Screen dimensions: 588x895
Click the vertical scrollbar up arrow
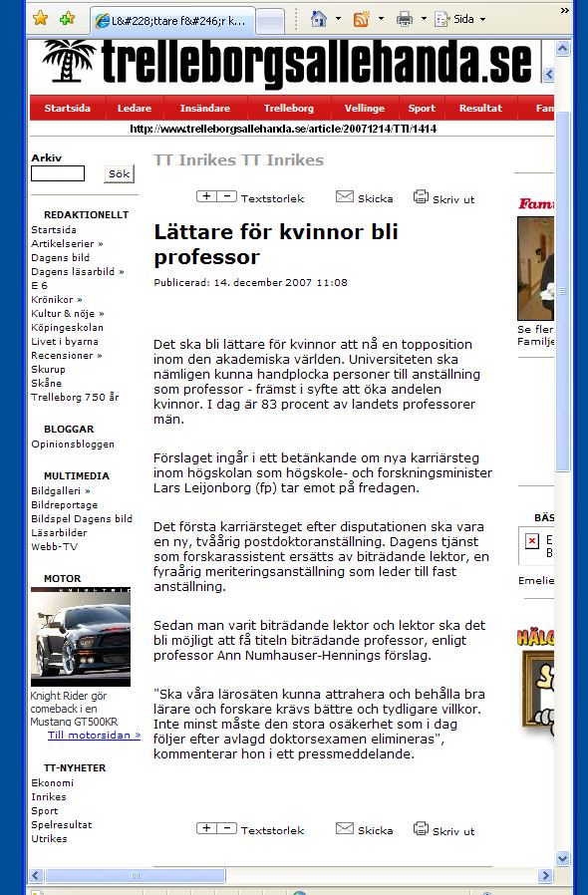(x=562, y=49)
